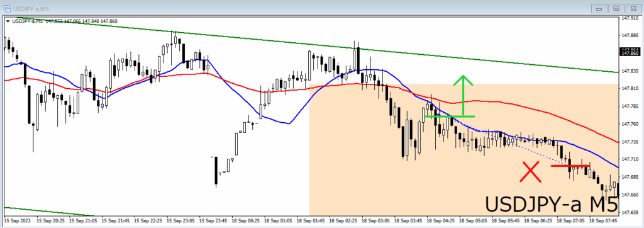Click the lower green channel line

point(49,211)
